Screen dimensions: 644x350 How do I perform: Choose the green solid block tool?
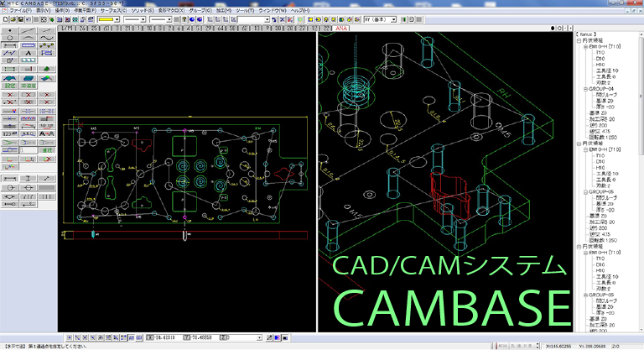(47, 69)
